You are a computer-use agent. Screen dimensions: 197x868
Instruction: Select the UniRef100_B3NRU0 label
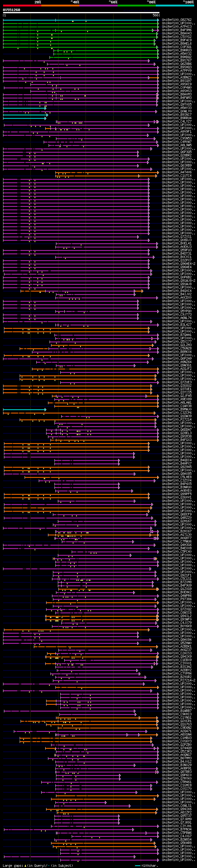point(177,487)
